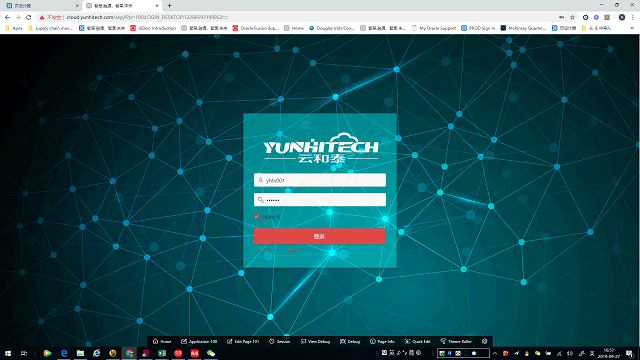The height and width of the screenshot is (360, 640).
Task: Open the My Oracle Support bookmark
Action: click(434, 28)
